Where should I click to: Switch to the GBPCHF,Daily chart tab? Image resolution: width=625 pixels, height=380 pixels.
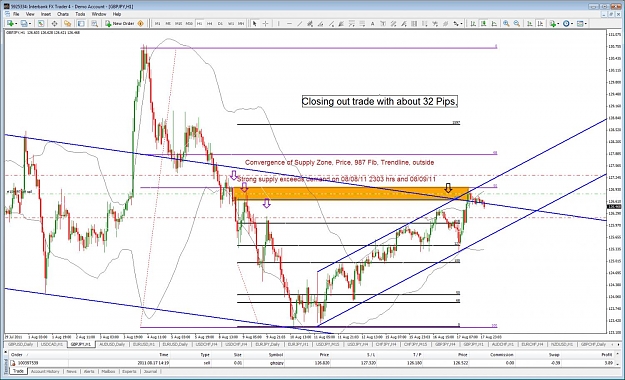(593, 344)
